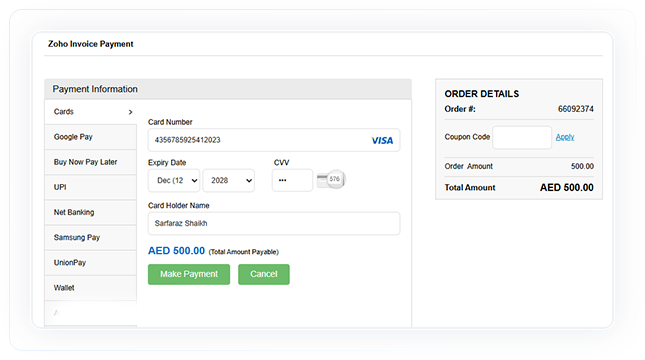Image resolution: width=645 pixels, height=360 pixels.
Task: Choose UnionPay payment method
Action: pyautogui.click(x=90, y=262)
